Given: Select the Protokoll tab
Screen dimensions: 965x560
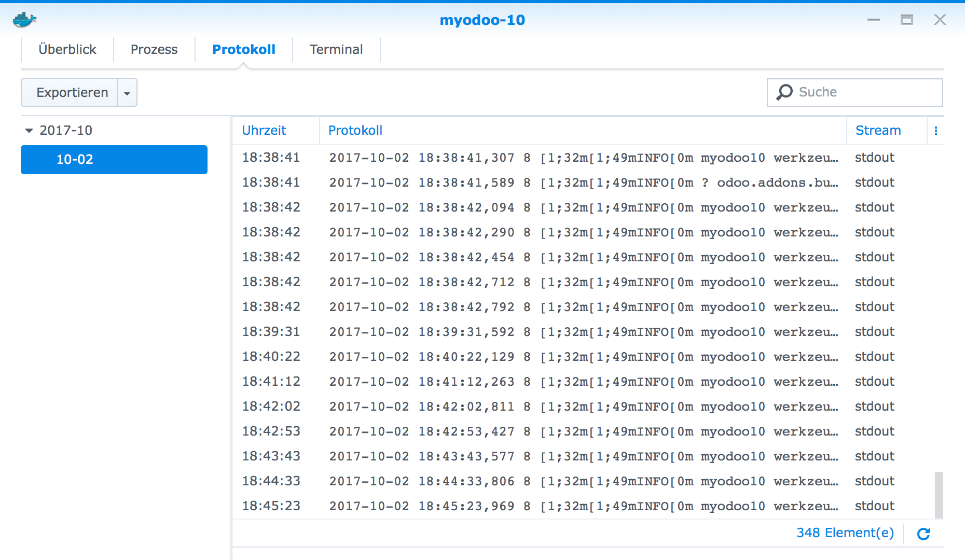Looking at the screenshot, I should click(243, 49).
